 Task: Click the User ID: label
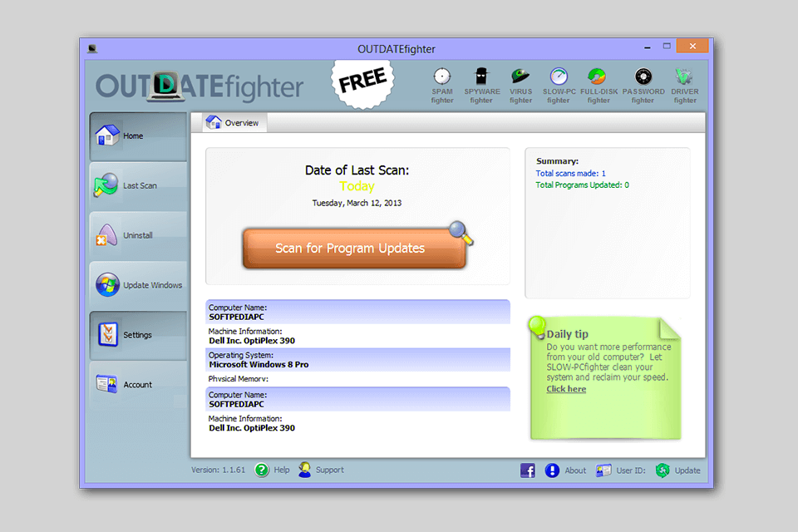pyautogui.click(x=631, y=470)
